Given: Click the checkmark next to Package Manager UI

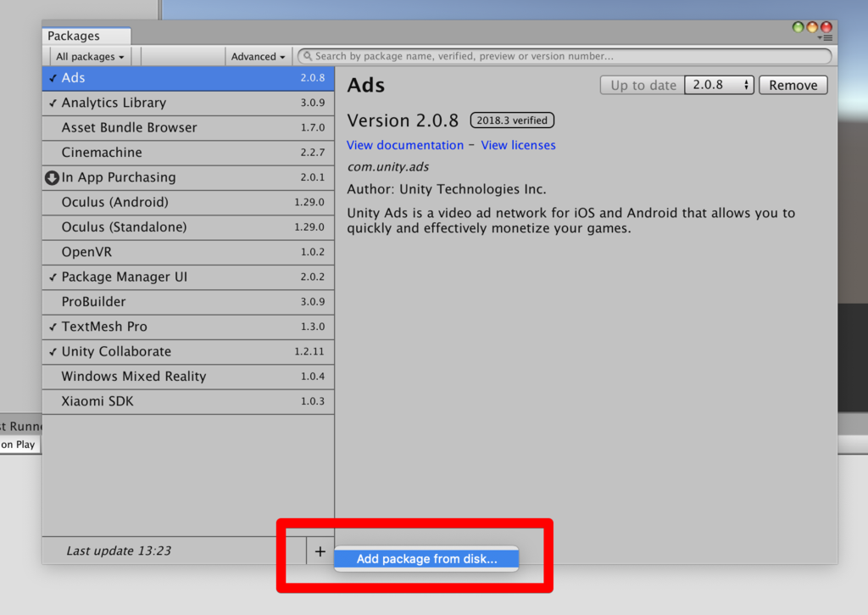Looking at the screenshot, I should tap(53, 277).
